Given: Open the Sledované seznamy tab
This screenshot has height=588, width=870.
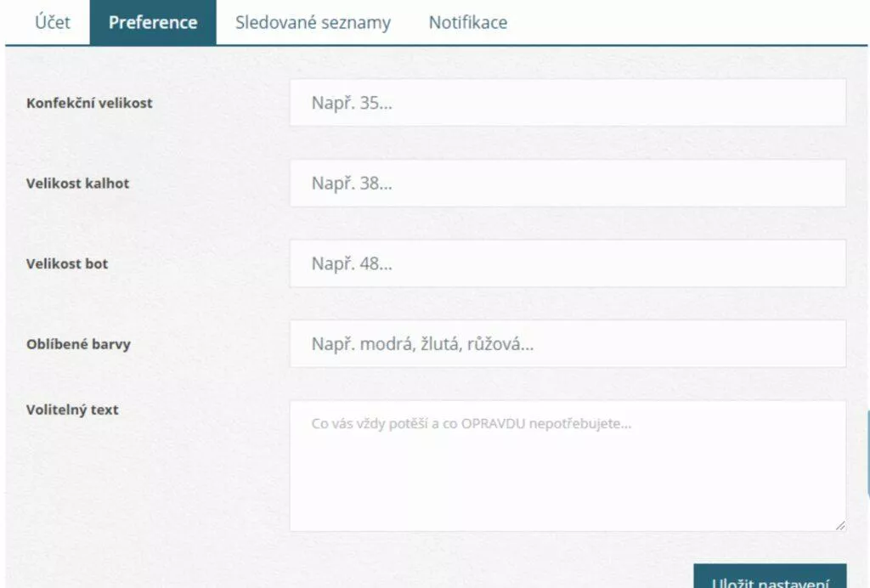Looking at the screenshot, I should click(x=313, y=22).
